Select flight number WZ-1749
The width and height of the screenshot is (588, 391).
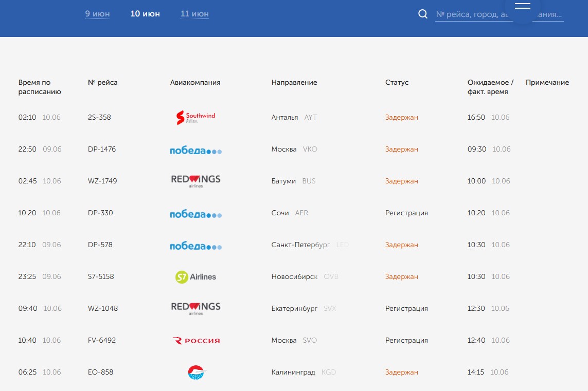[x=102, y=181]
